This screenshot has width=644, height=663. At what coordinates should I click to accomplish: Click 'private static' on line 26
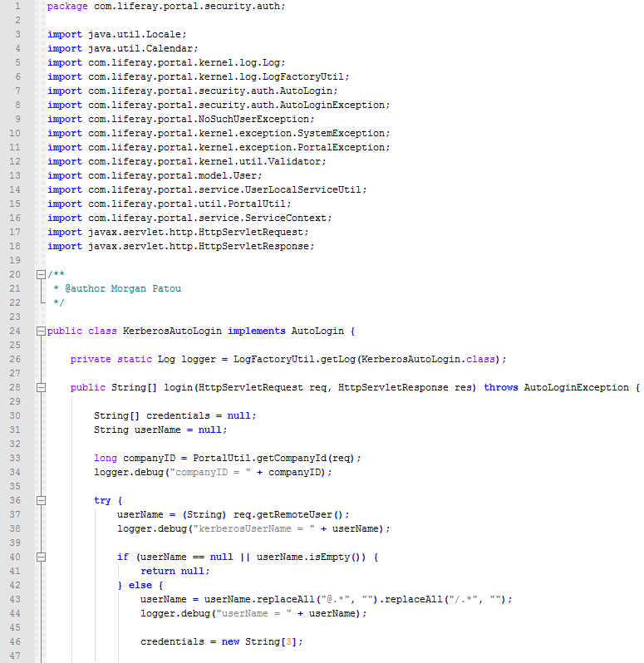(111, 360)
